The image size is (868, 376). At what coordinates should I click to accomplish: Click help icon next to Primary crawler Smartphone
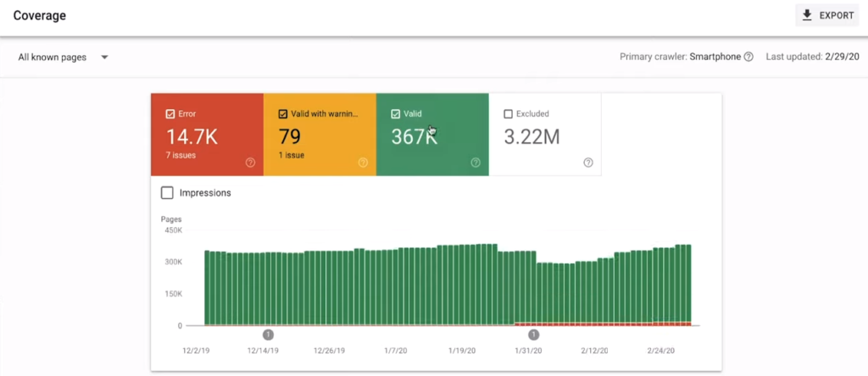click(x=748, y=58)
